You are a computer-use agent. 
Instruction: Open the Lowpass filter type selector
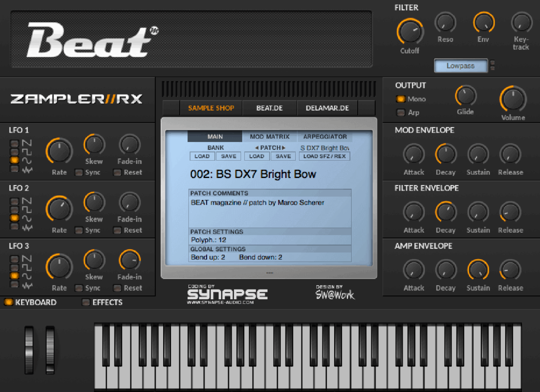click(460, 66)
